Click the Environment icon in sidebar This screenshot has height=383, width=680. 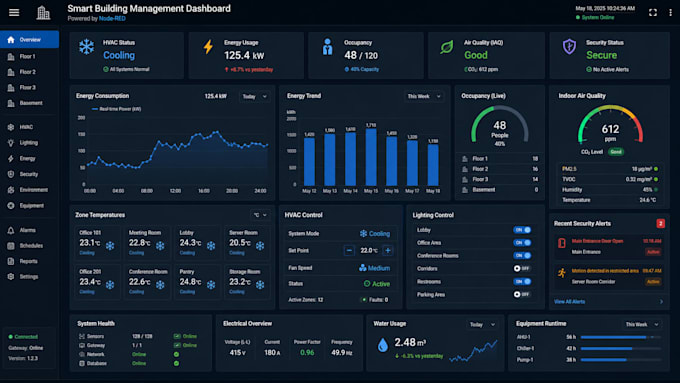pyautogui.click(x=11, y=190)
